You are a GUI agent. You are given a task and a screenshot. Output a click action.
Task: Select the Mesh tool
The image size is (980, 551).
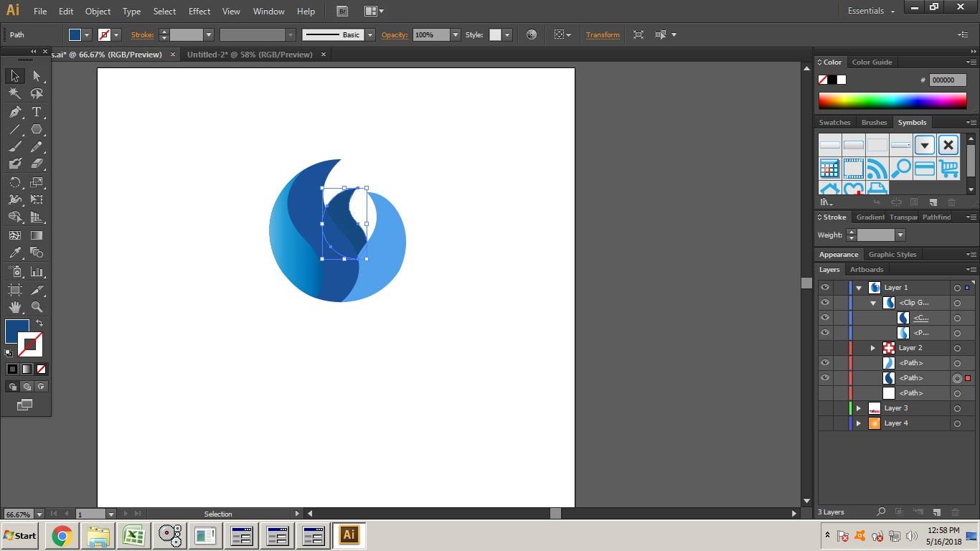click(x=14, y=235)
